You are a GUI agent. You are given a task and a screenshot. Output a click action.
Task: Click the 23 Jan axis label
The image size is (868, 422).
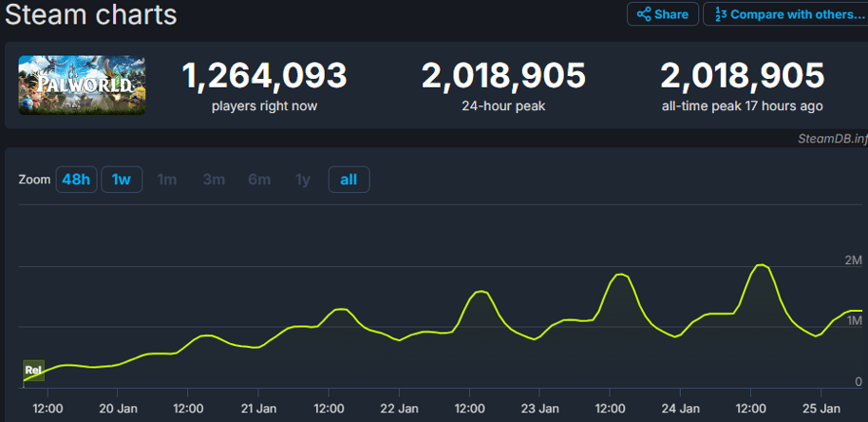click(x=539, y=410)
